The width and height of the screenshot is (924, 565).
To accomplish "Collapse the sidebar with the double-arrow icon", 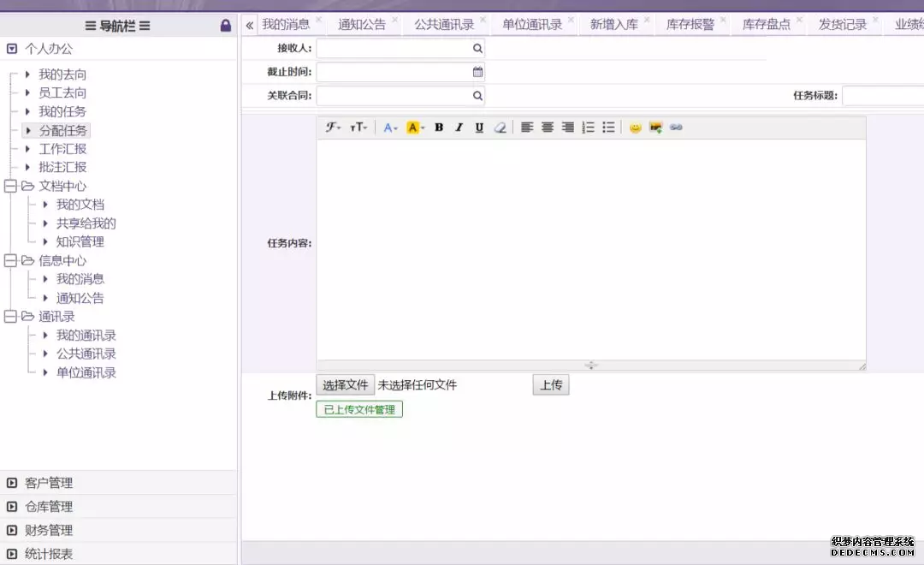I will (x=249, y=25).
